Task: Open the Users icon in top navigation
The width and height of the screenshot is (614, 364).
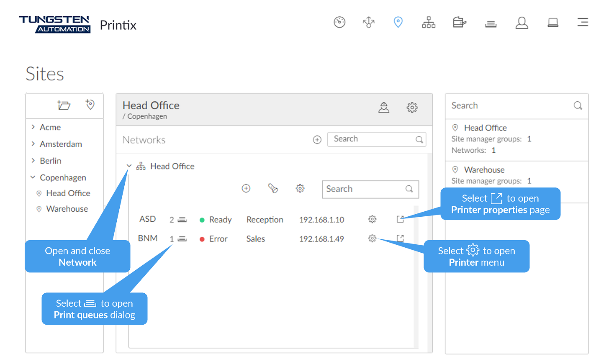Action: point(522,23)
